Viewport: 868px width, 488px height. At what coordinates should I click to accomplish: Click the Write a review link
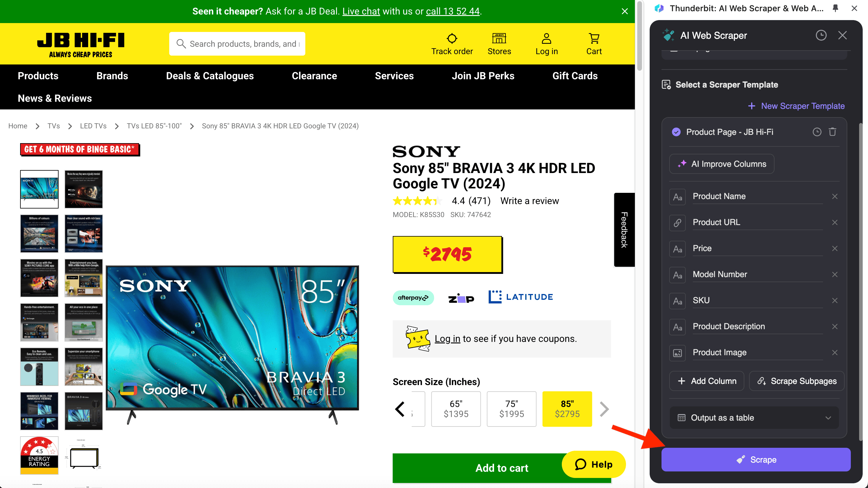[529, 201]
